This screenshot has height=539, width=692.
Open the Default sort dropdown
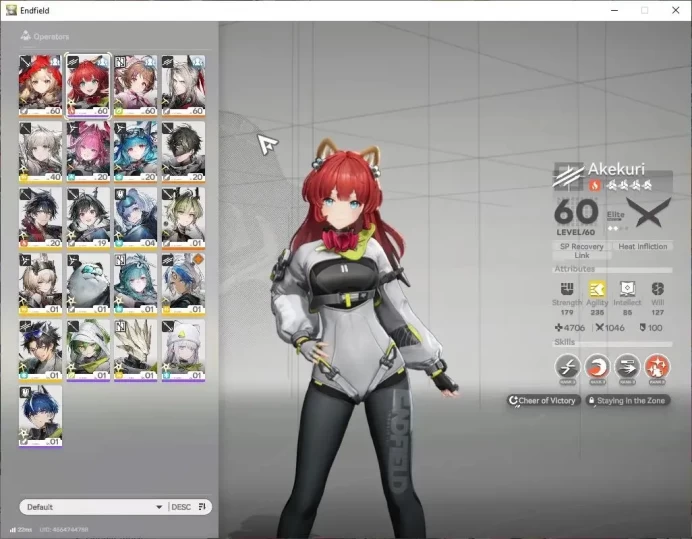click(x=93, y=507)
